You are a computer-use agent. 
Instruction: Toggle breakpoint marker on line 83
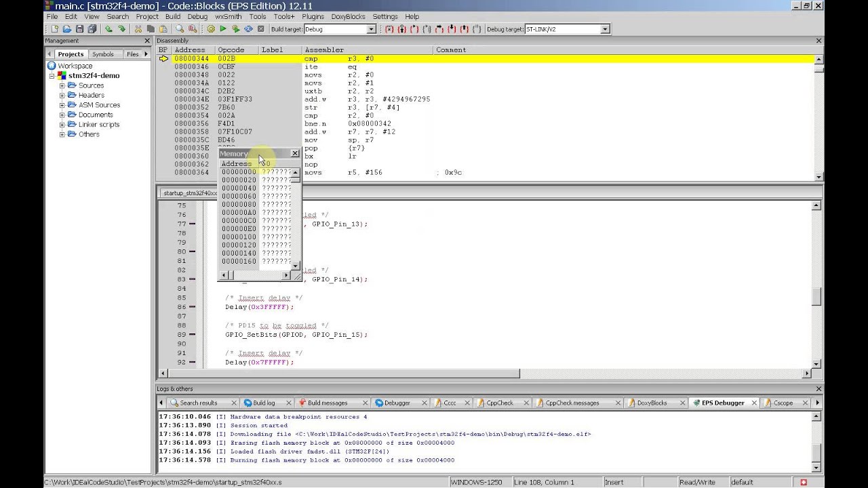193,279
